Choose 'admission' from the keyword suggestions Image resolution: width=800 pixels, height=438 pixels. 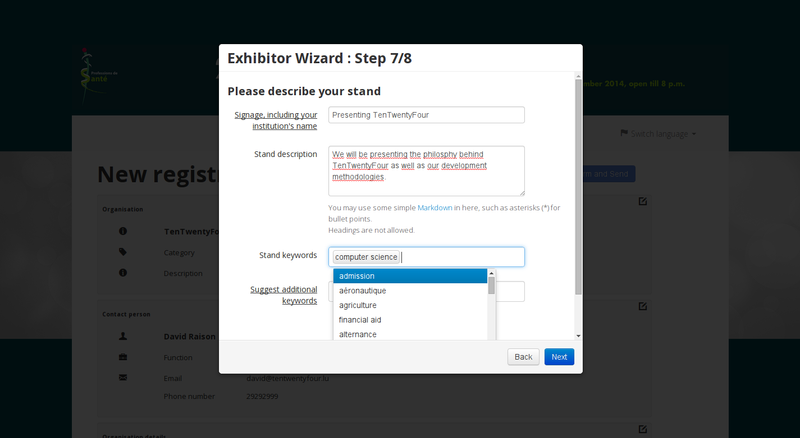[x=410, y=276]
